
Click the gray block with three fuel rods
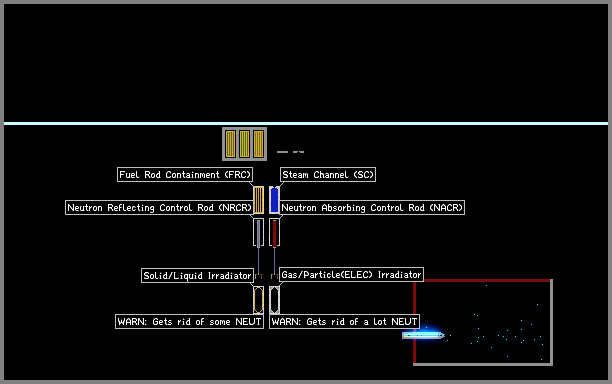(x=244, y=144)
